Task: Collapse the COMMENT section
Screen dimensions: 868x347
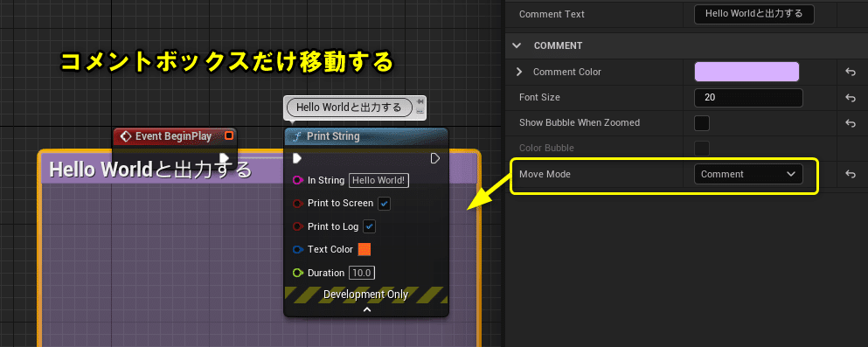Action: pyautogui.click(x=517, y=45)
